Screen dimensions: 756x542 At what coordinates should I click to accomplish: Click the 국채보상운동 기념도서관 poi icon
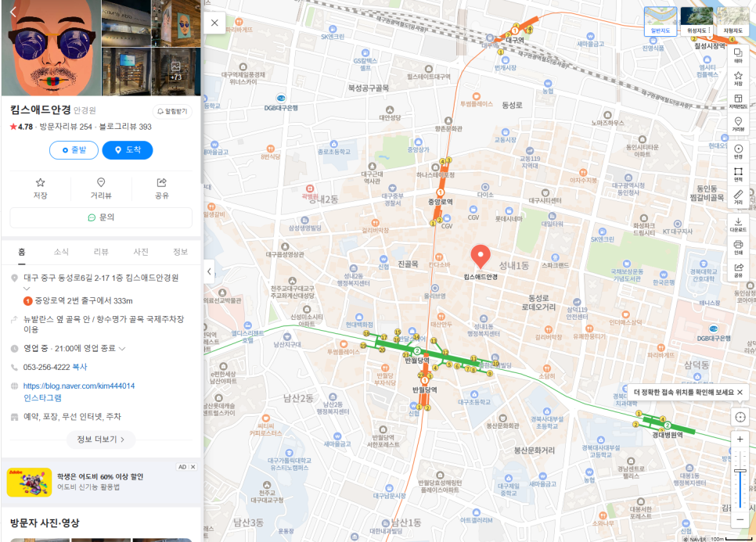(626, 264)
